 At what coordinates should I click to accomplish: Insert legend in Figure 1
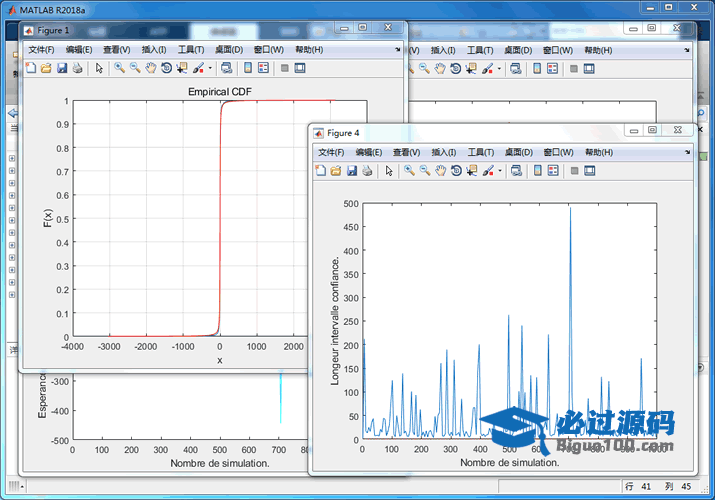(x=263, y=68)
